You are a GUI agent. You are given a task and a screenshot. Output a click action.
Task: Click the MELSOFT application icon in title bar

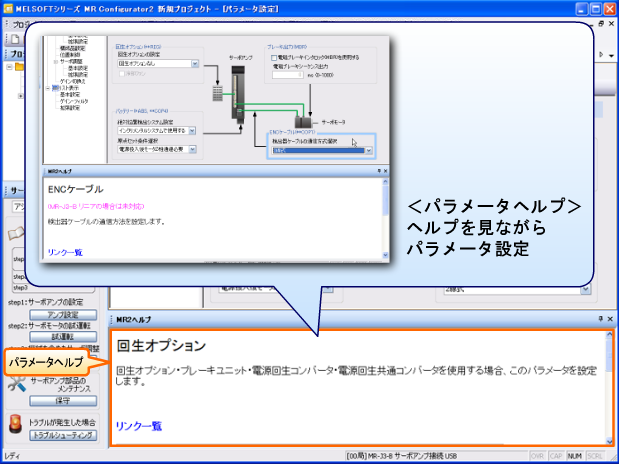click(x=9, y=8)
